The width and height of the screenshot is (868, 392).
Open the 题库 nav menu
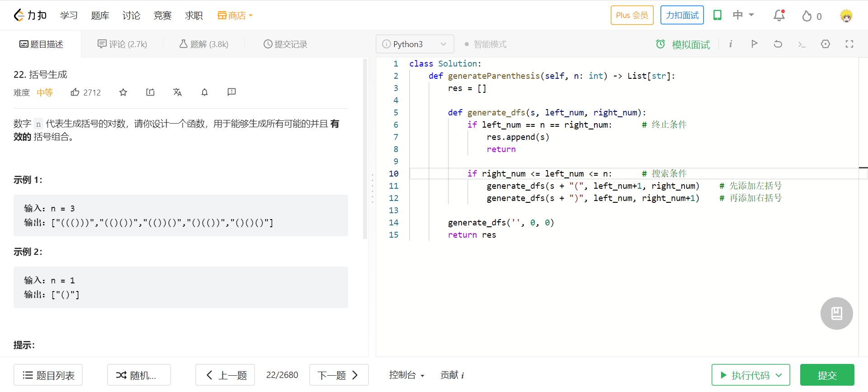100,15
